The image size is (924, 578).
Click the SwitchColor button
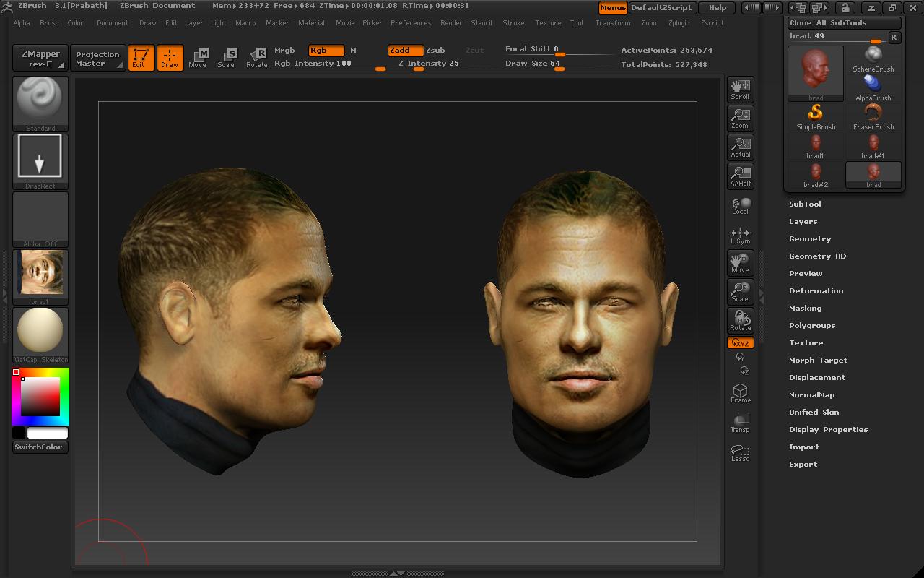coord(39,447)
